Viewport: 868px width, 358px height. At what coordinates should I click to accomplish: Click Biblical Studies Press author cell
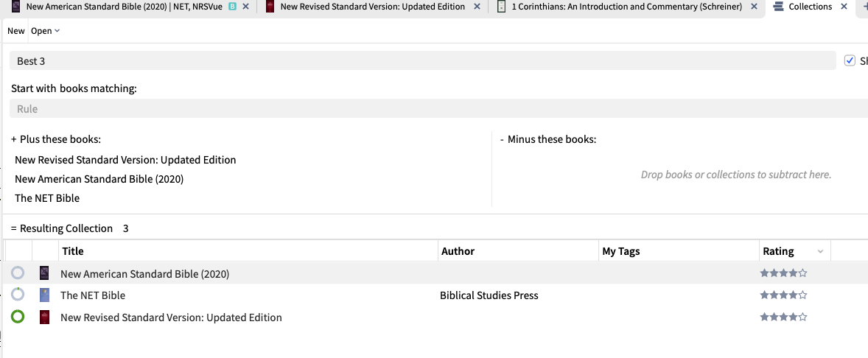pos(489,295)
